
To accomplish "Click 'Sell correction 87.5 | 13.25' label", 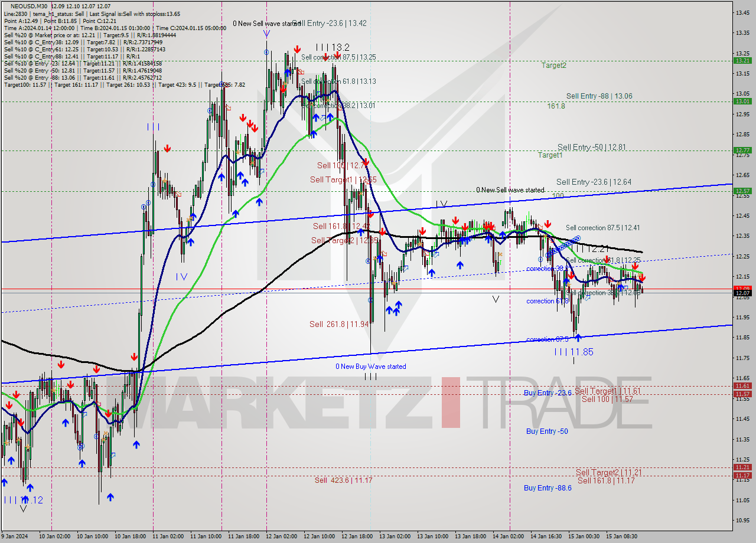I will tap(338, 57).
